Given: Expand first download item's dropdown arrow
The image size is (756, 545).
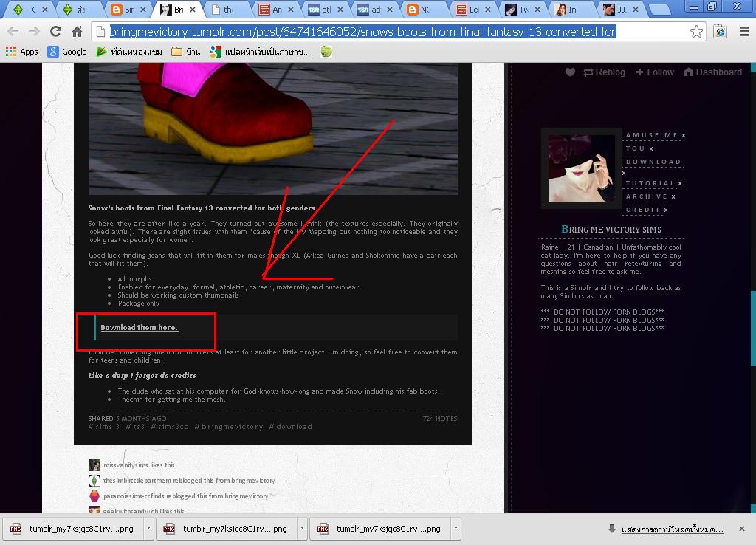Looking at the screenshot, I should pos(148,529).
